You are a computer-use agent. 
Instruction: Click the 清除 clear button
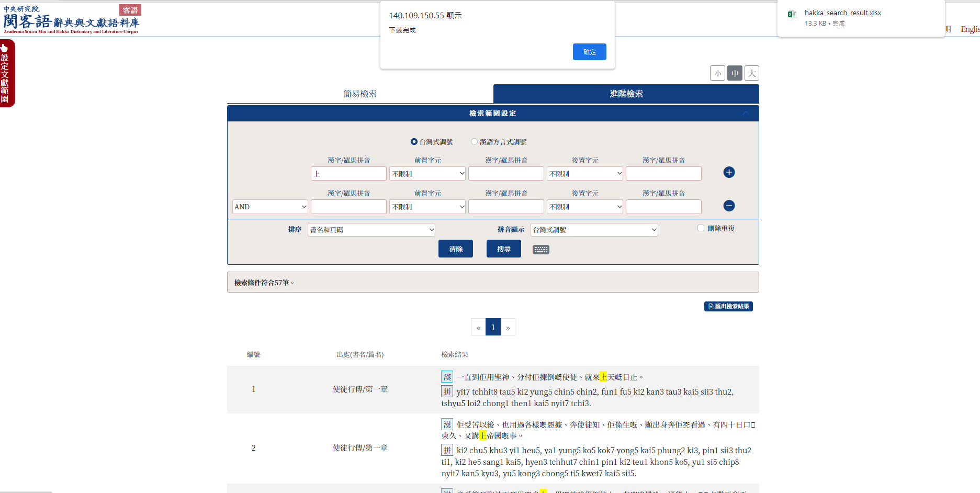(456, 249)
